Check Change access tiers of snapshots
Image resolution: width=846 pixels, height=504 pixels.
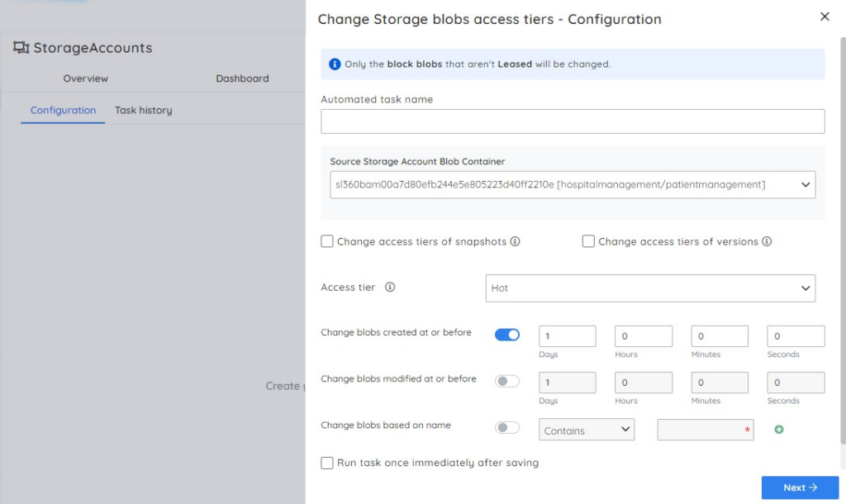click(327, 241)
